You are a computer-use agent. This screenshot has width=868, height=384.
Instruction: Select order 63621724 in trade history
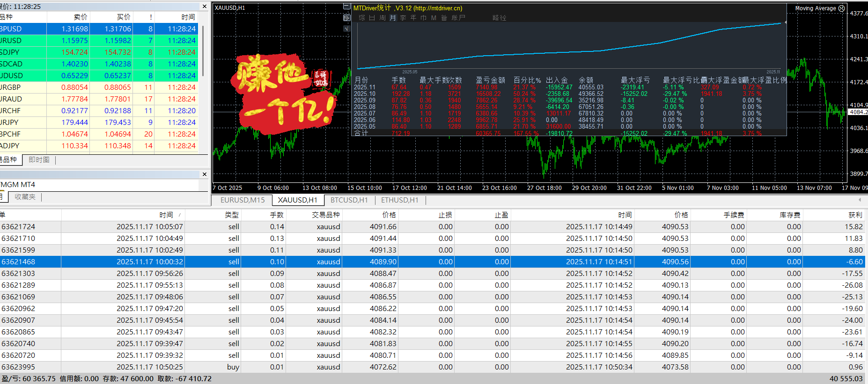tap(433, 227)
